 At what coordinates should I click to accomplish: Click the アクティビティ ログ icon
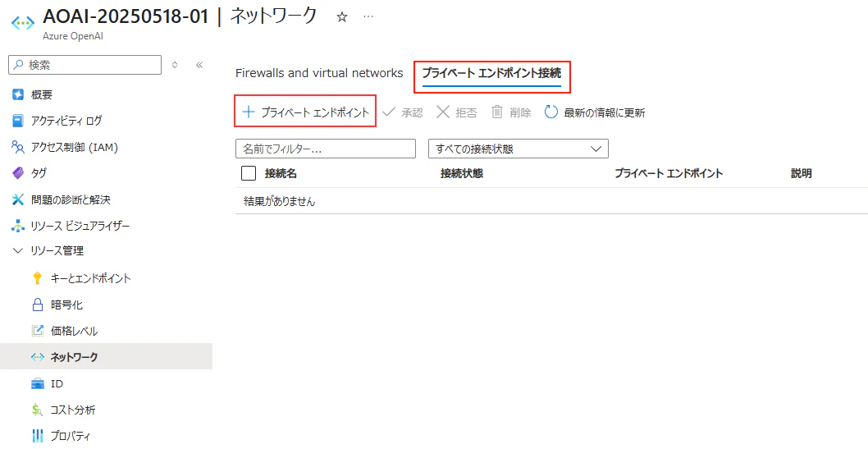click(x=18, y=121)
